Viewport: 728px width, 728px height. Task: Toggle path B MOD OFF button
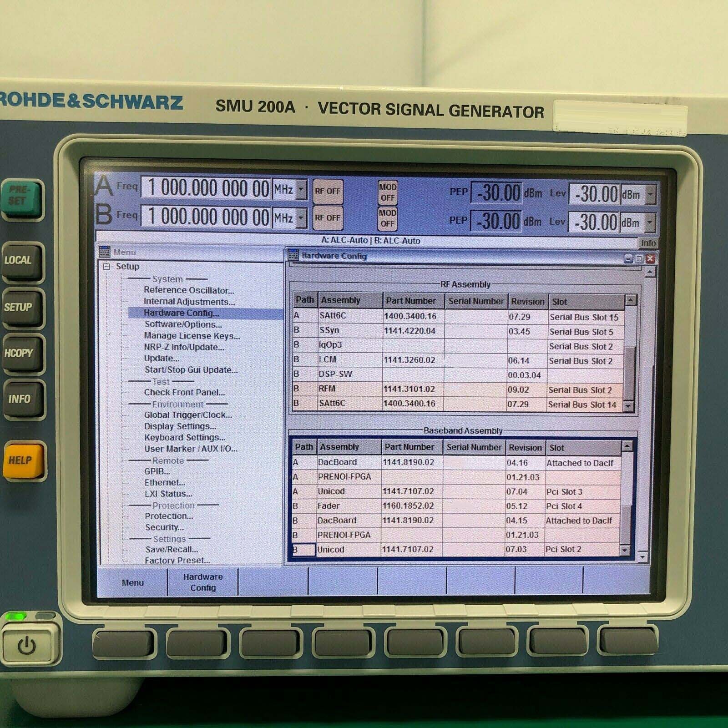388,218
